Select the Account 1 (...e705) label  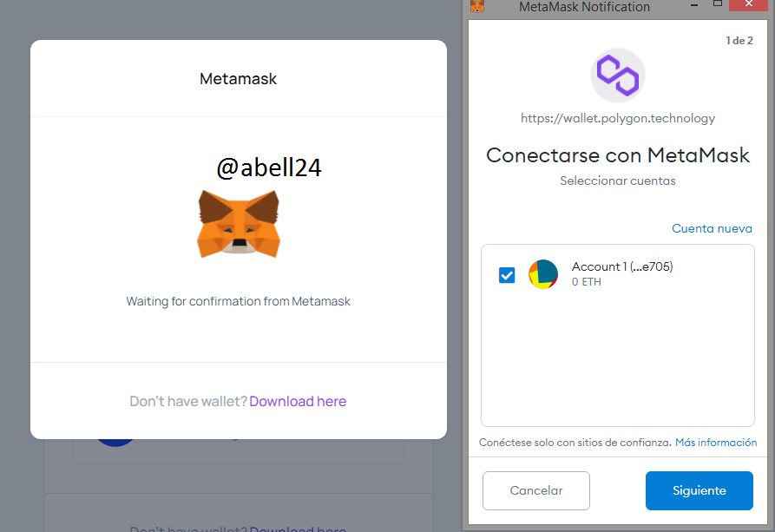[622, 266]
